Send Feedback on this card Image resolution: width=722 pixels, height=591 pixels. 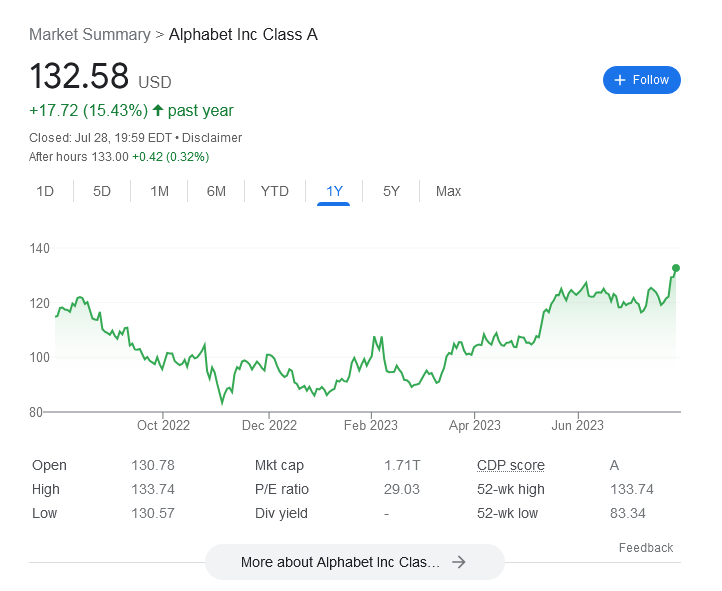pos(646,548)
